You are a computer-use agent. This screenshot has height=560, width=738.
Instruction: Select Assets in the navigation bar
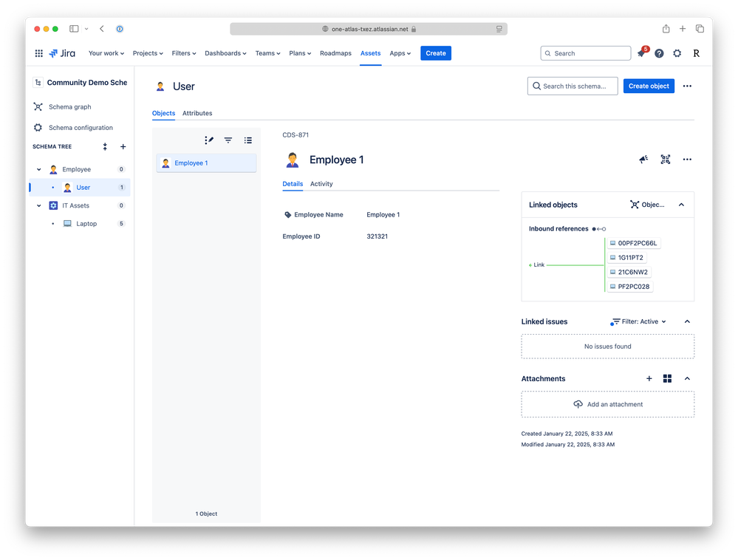point(370,53)
